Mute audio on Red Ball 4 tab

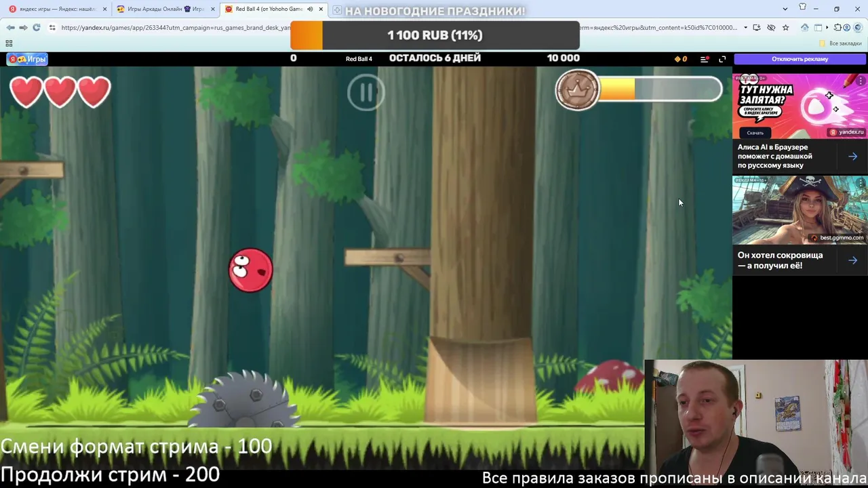pos(310,9)
